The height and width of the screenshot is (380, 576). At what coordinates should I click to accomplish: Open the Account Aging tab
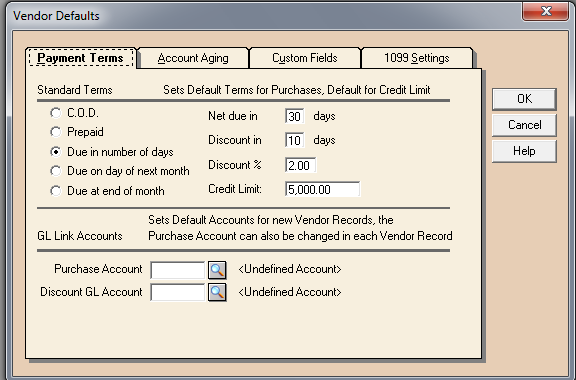click(193, 58)
